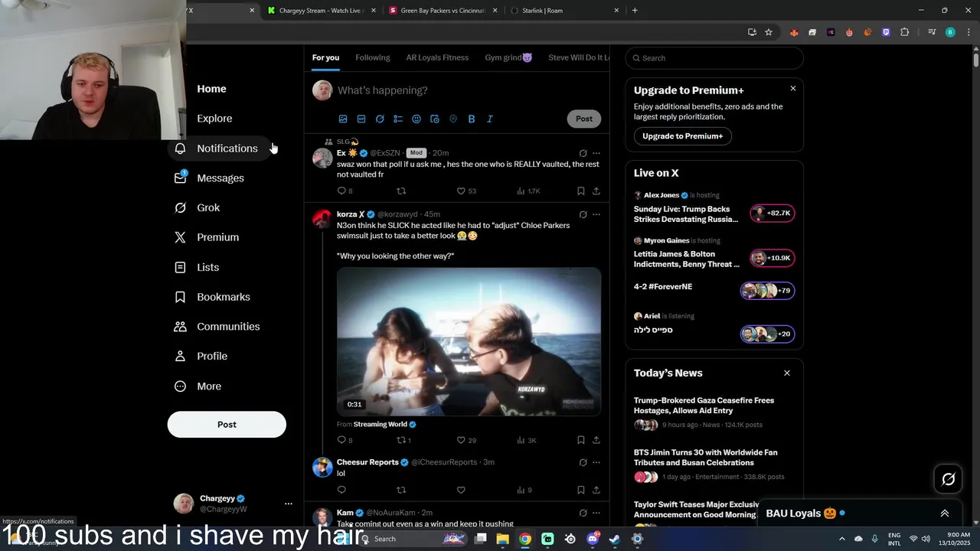The height and width of the screenshot is (551, 980).
Task: Click the Upgrade to Premium+ button
Action: [682, 136]
